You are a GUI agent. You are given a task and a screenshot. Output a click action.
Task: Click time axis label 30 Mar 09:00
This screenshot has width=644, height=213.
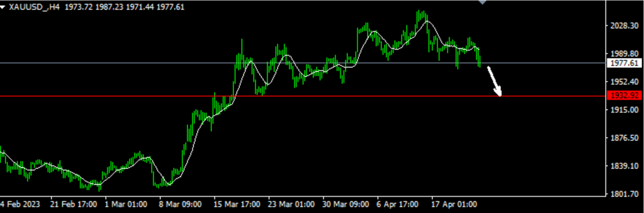pyautogui.click(x=346, y=204)
